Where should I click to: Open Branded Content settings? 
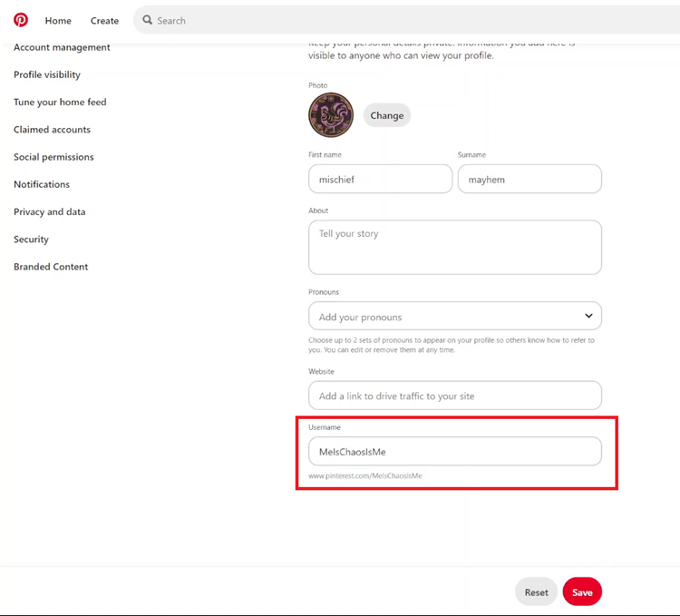51,267
